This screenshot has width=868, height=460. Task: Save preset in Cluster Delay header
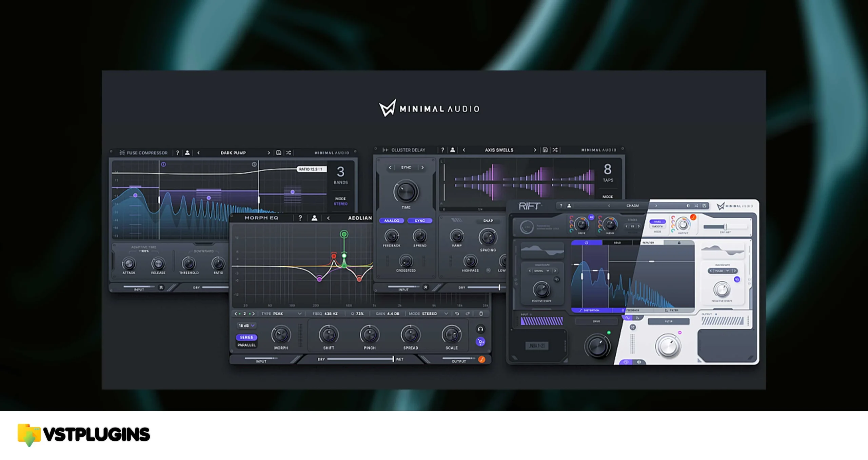tap(545, 150)
